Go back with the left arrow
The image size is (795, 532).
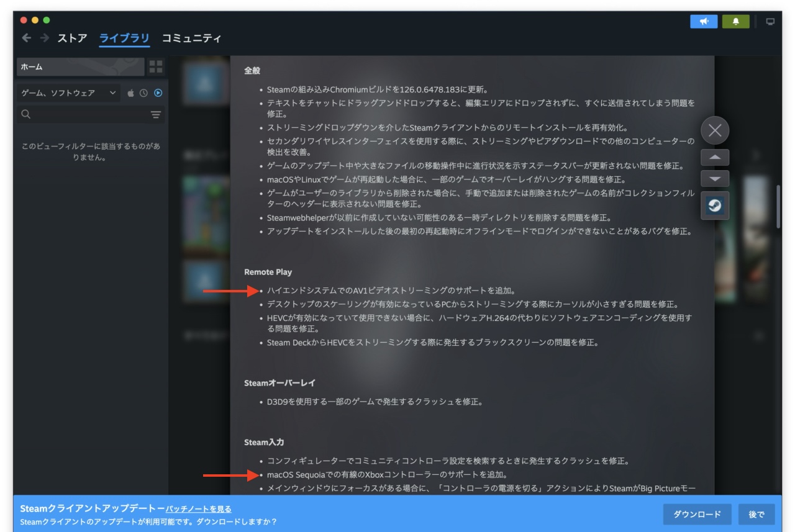pyautogui.click(x=26, y=38)
